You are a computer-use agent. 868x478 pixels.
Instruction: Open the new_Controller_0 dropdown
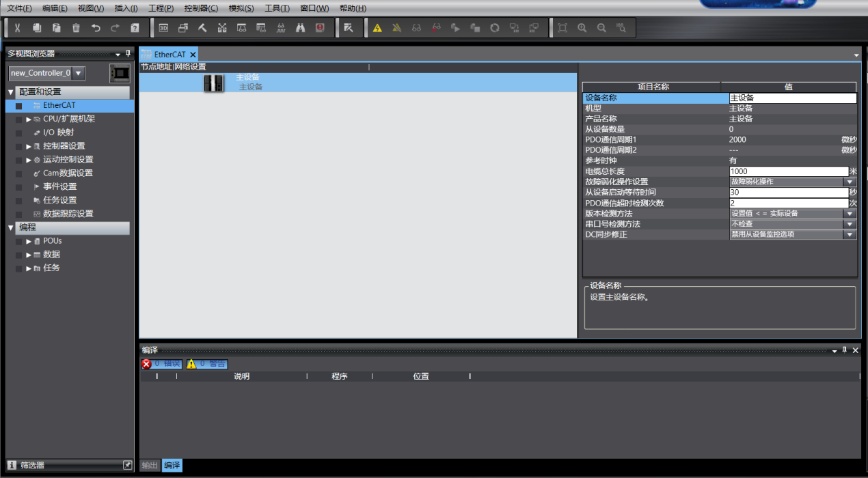(79, 73)
